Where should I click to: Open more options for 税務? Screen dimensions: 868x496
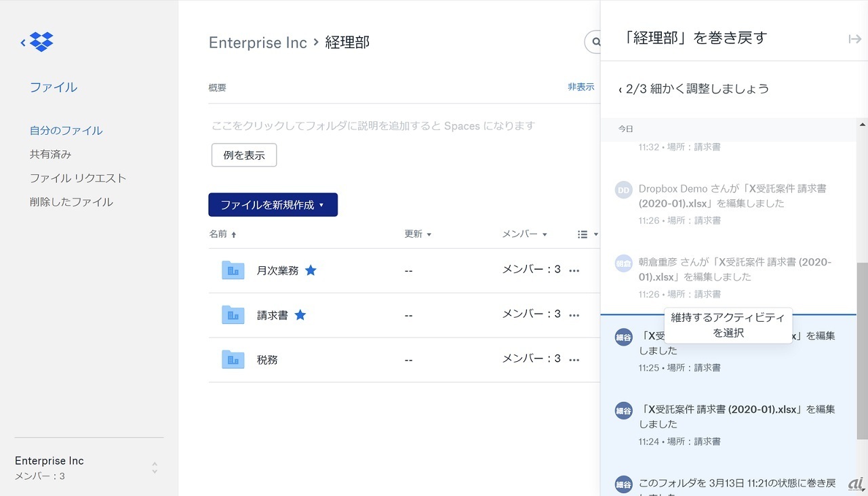coord(574,360)
